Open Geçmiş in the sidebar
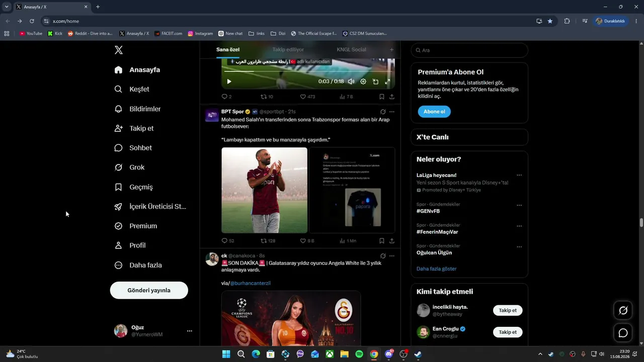The width and height of the screenshot is (644, 362). coord(134,187)
